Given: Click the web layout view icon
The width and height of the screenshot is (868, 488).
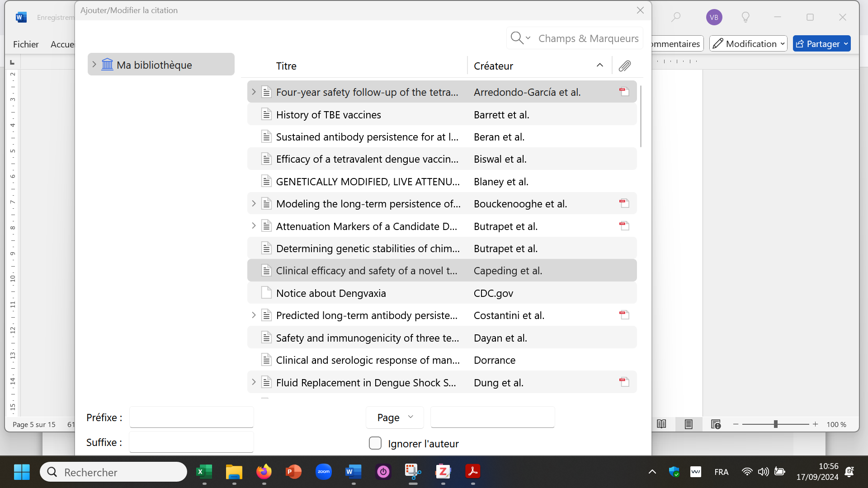Looking at the screenshot, I should [716, 424].
